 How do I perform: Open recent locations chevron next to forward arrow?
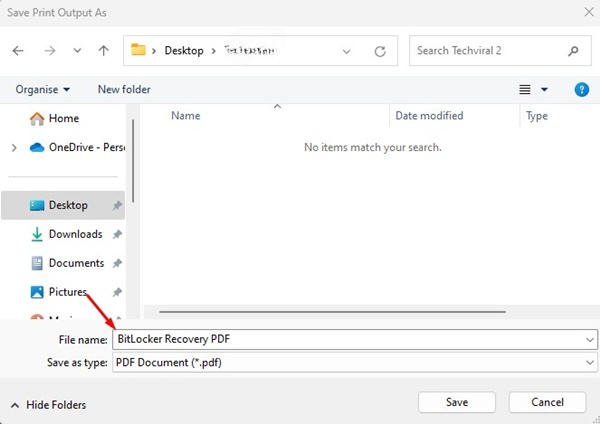pos(77,51)
